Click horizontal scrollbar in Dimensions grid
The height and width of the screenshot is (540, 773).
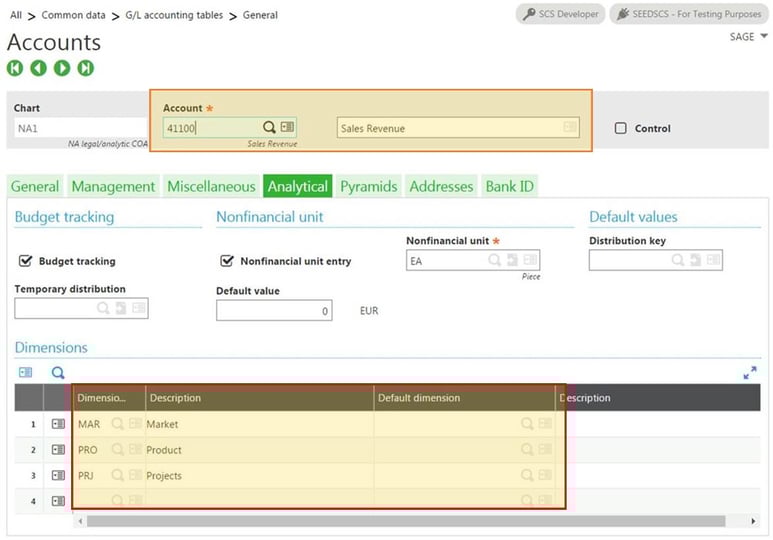coord(406,521)
